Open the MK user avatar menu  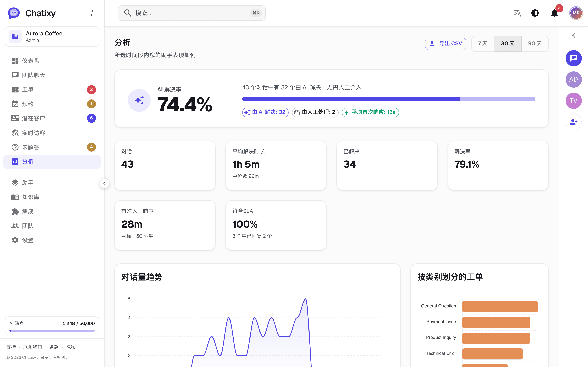click(576, 13)
